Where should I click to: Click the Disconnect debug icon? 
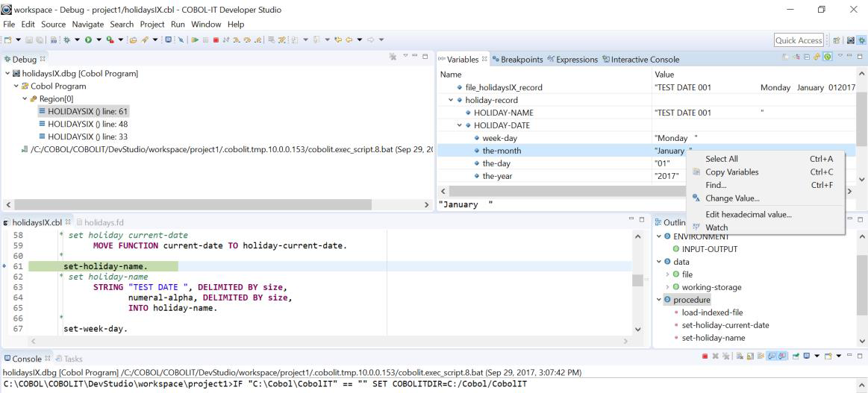[226, 40]
